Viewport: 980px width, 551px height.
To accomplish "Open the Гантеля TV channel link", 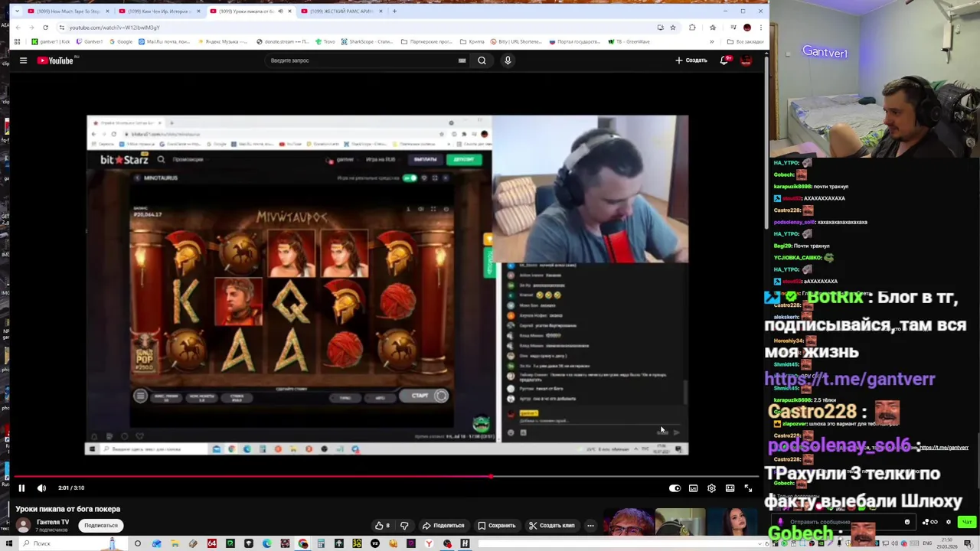I will (53, 522).
